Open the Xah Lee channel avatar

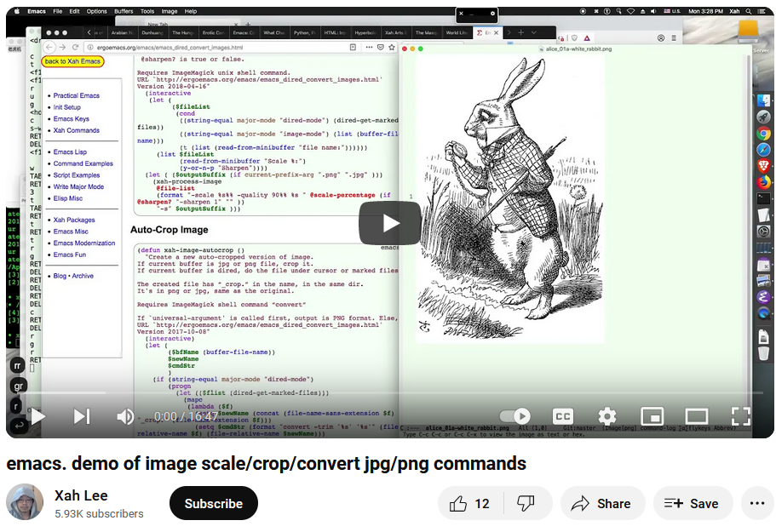tap(24, 502)
